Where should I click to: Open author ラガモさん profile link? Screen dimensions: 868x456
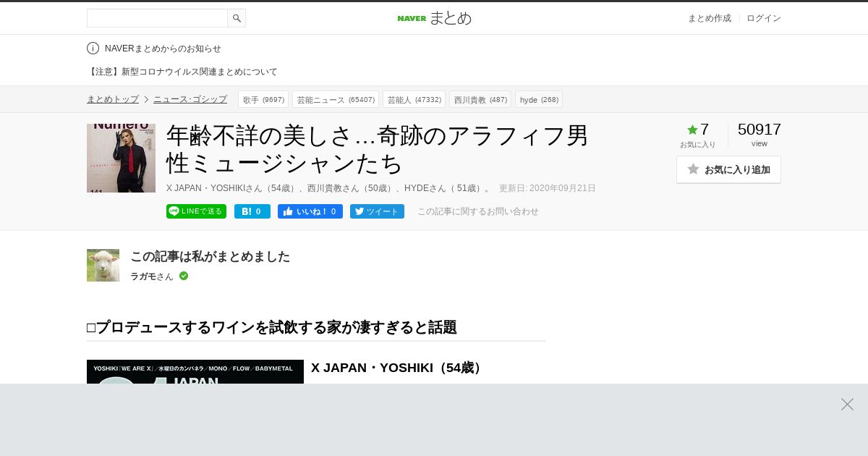click(x=152, y=276)
